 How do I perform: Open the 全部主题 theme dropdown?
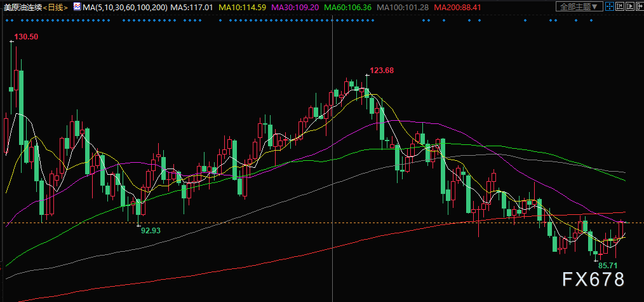579,6
